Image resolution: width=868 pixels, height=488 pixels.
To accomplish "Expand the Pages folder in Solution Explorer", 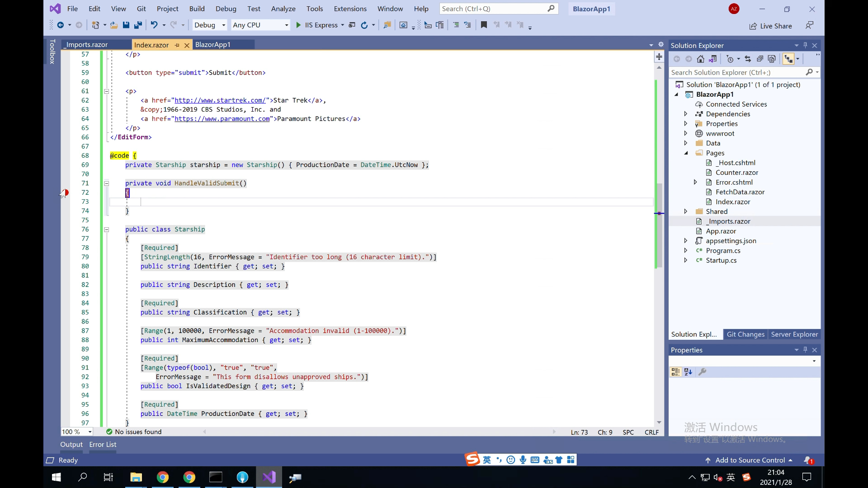I will [685, 153].
